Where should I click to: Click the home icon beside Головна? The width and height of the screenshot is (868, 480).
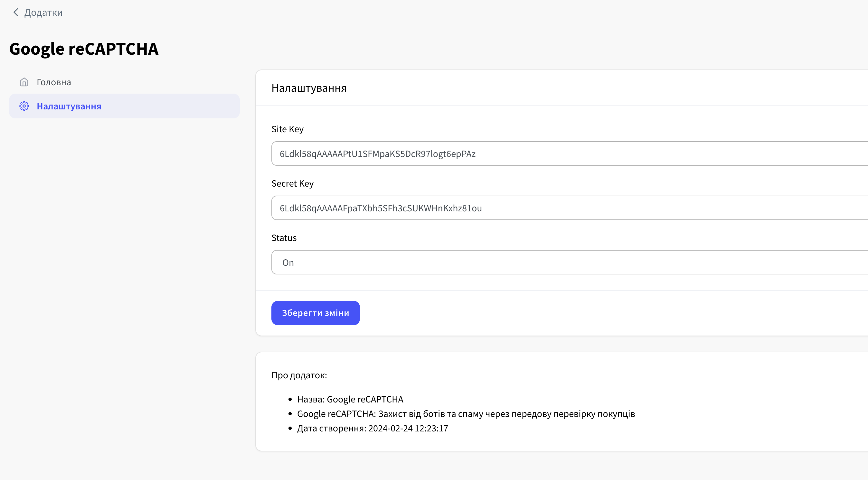pyautogui.click(x=24, y=82)
